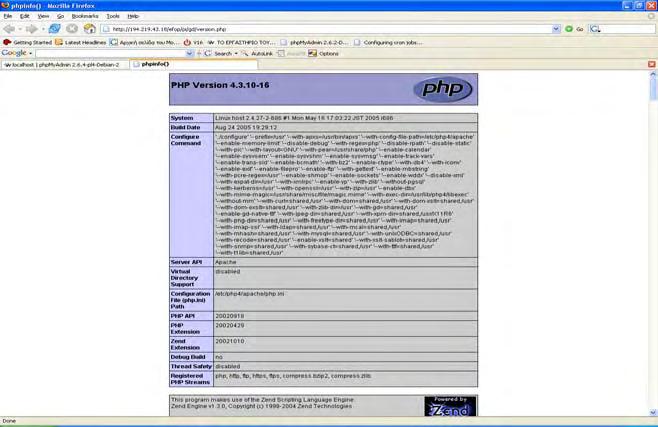
Task: Open the Home page icon
Action: 89,29
